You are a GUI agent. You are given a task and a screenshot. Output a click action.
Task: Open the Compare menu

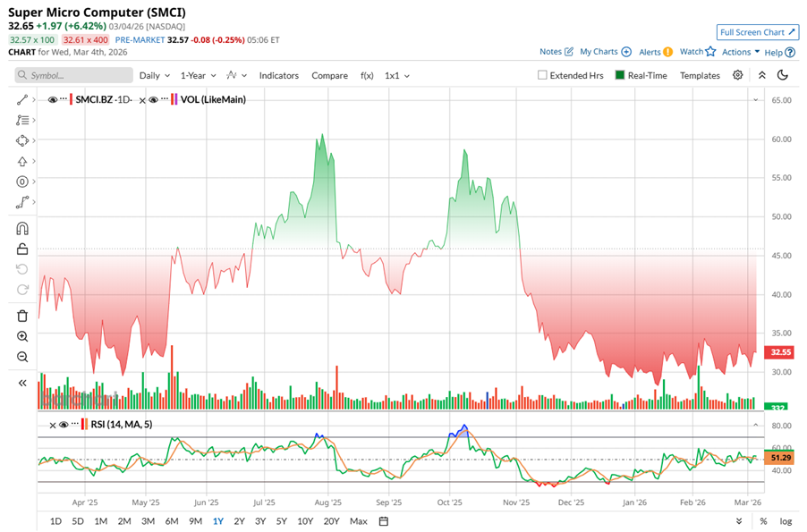329,76
